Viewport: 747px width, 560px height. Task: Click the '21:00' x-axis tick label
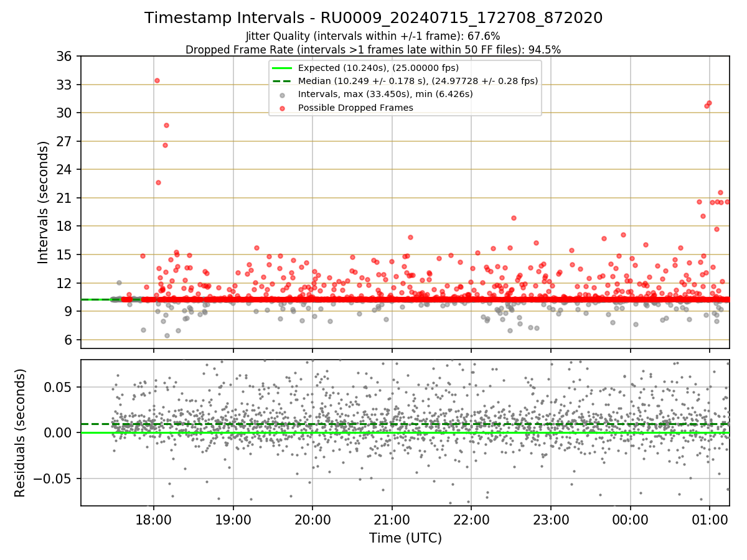point(392,520)
